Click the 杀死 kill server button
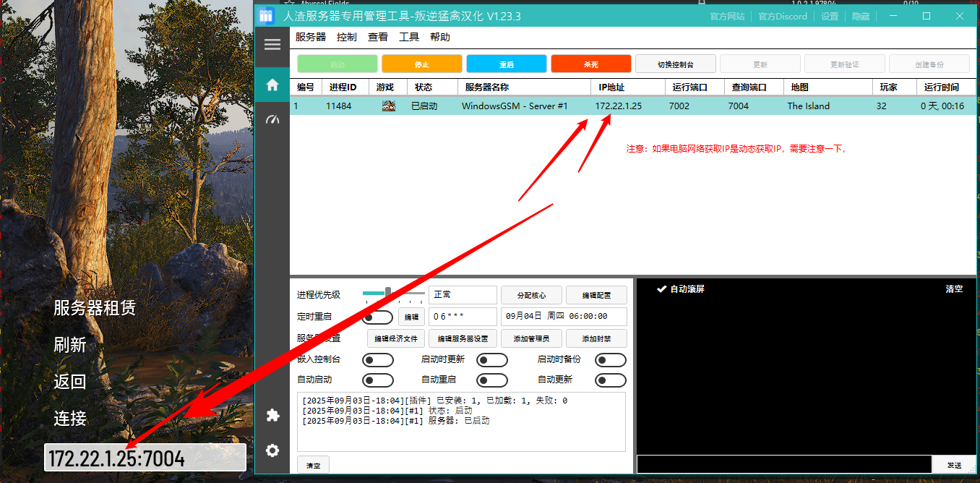Image resolution: width=980 pixels, height=483 pixels. (590, 64)
